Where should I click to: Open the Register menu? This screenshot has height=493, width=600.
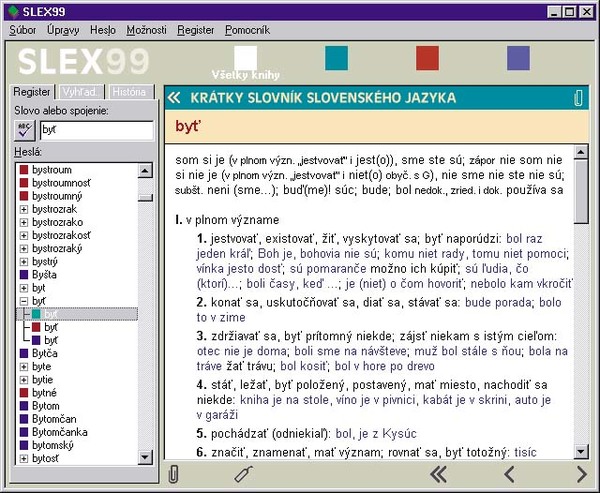(x=196, y=30)
